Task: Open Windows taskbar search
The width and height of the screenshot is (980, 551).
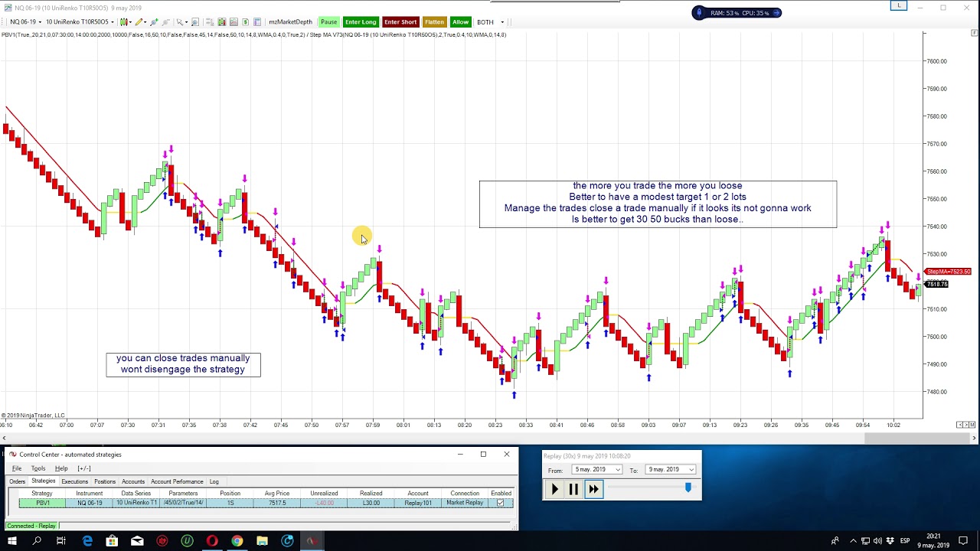Action: point(36,541)
